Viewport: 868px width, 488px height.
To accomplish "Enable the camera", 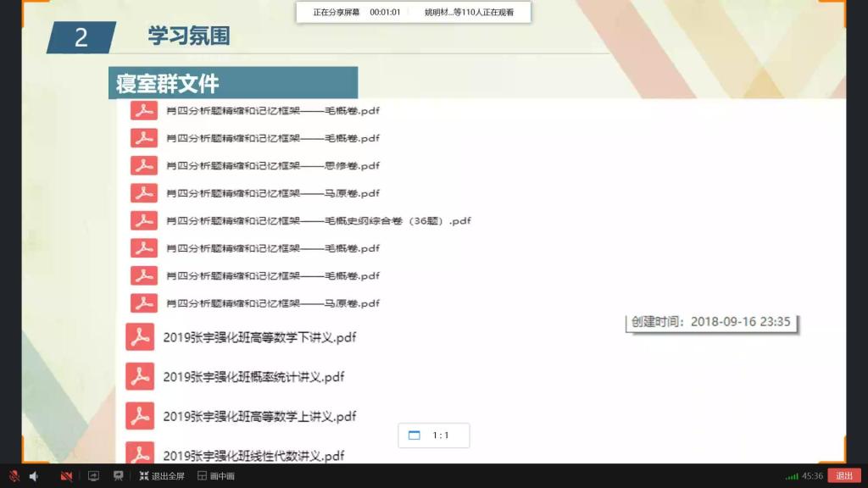I will pos(65,476).
